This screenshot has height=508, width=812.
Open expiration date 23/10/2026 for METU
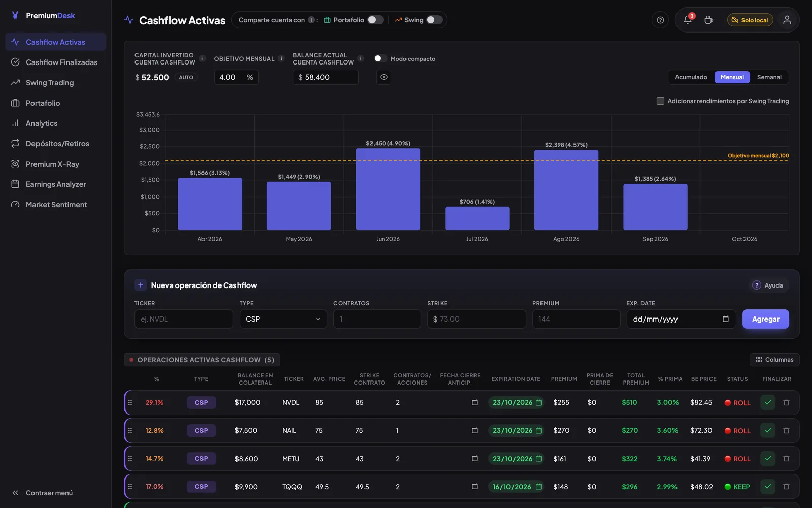[517, 458]
